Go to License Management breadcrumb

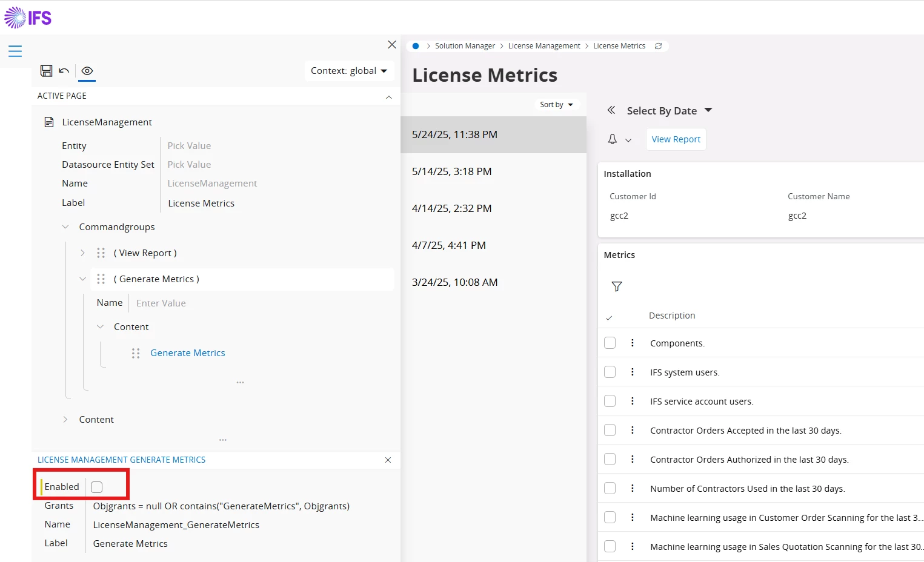point(544,46)
